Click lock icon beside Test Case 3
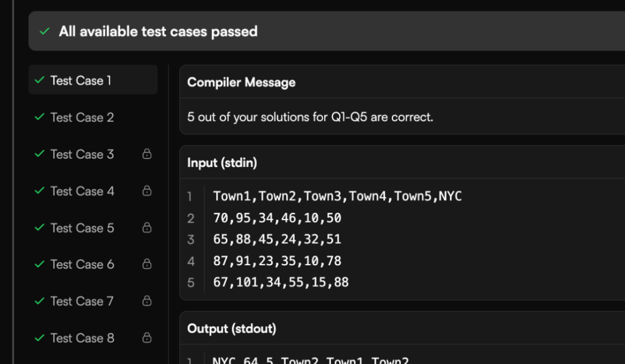The width and height of the screenshot is (625, 364). pos(146,154)
